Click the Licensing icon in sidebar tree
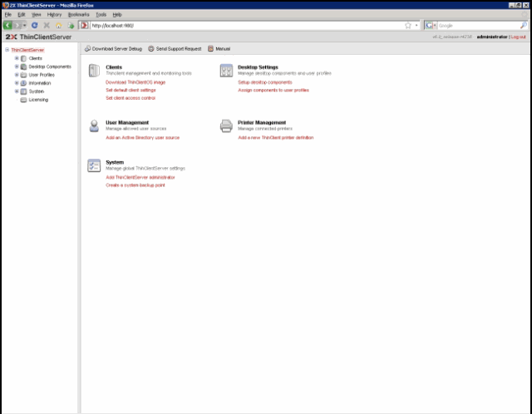Screen dimensions: 532x414 [24, 100]
